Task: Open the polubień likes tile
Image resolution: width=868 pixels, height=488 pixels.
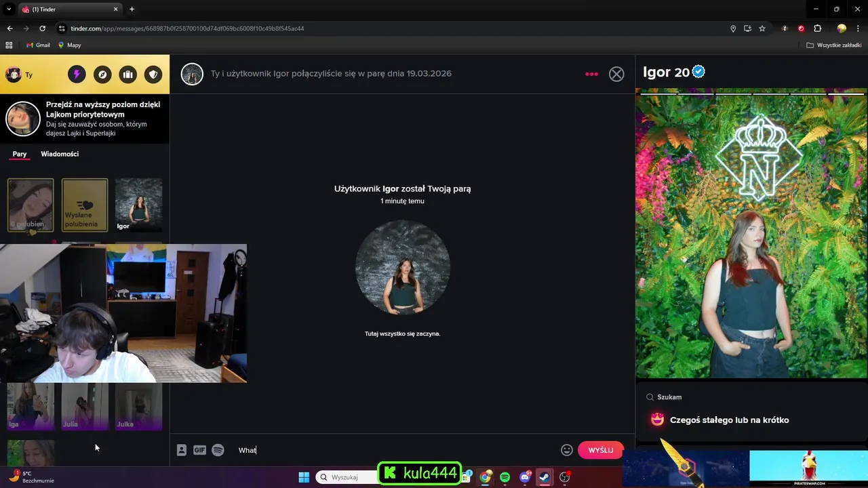Action: pos(31,205)
